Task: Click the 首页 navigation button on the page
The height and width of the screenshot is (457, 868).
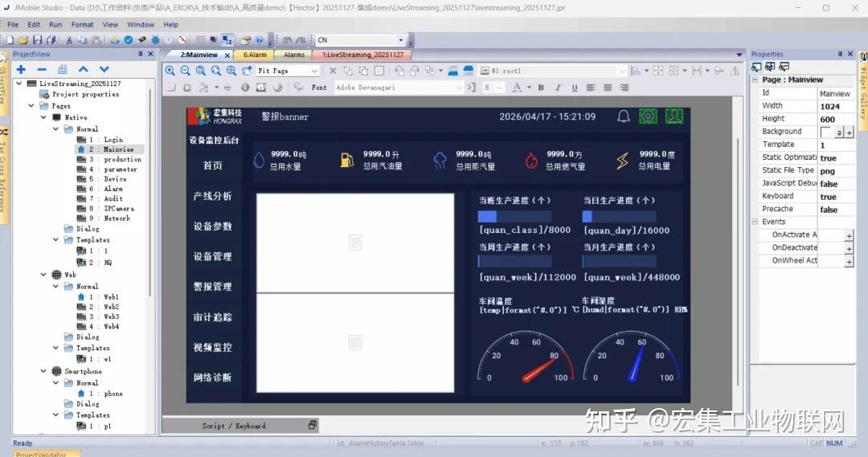Action: pos(212,165)
